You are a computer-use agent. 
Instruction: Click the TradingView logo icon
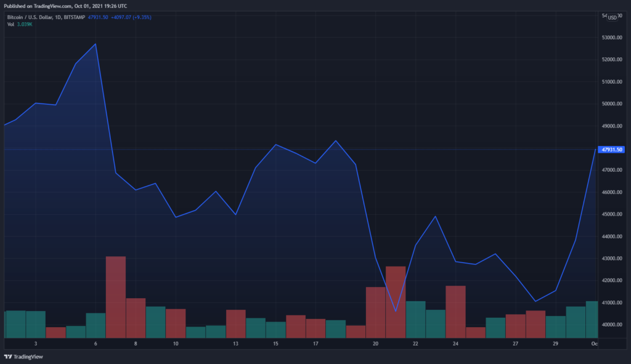(x=7, y=357)
